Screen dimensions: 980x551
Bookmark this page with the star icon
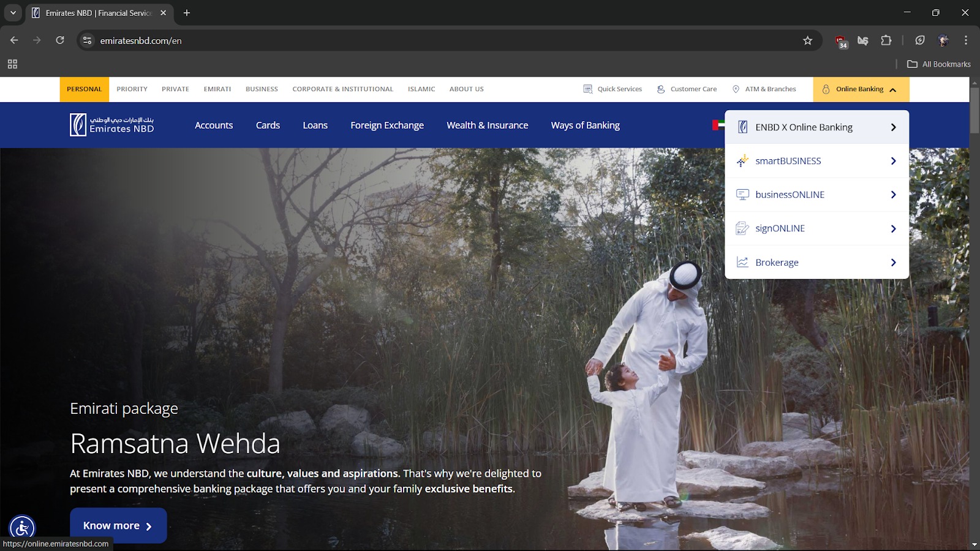(807, 40)
